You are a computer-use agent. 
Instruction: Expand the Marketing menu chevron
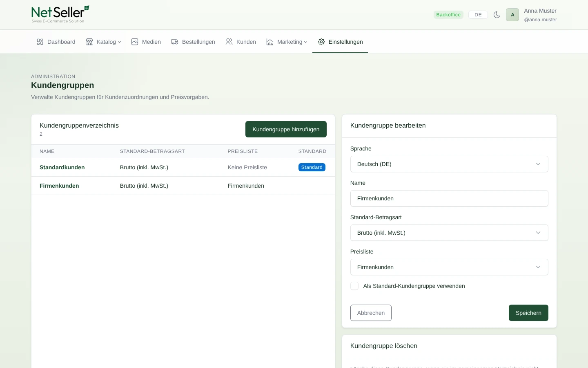coord(306,42)
